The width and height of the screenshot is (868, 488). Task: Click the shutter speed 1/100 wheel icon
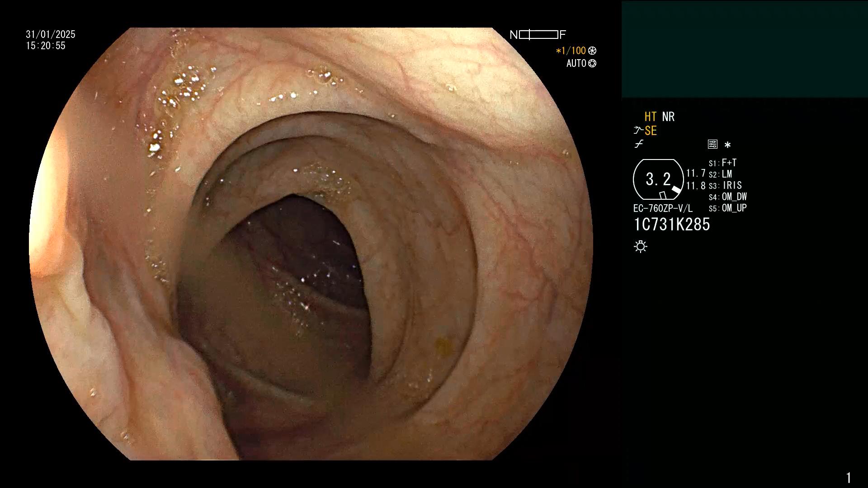tap(592, 51)
